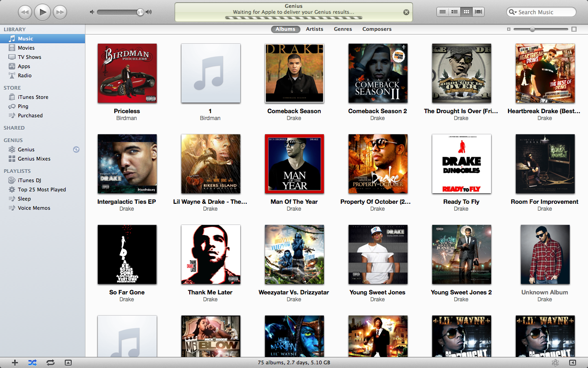This screenshot has height=368, width=588.
Task: Click the Unknown Album title
Action: click(x=544, y=292)
